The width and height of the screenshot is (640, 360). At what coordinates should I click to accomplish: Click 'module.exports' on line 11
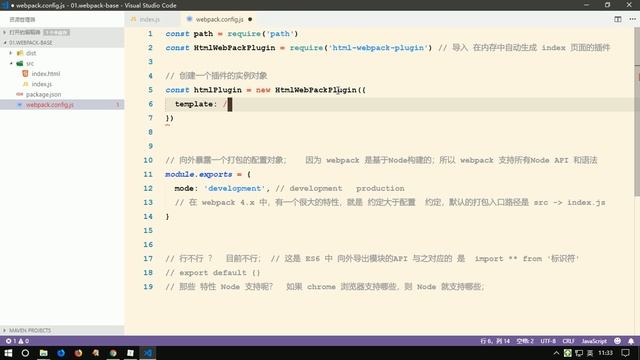click(199, 174)
